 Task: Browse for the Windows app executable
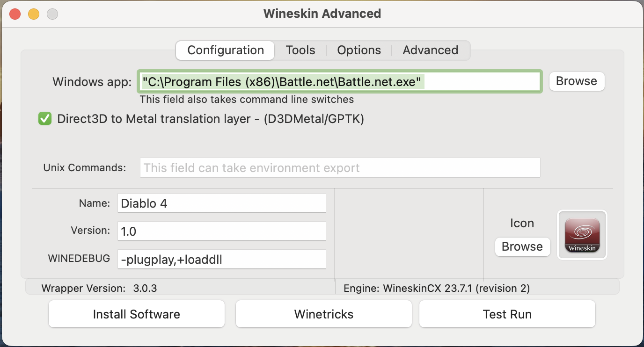[577, 81]
